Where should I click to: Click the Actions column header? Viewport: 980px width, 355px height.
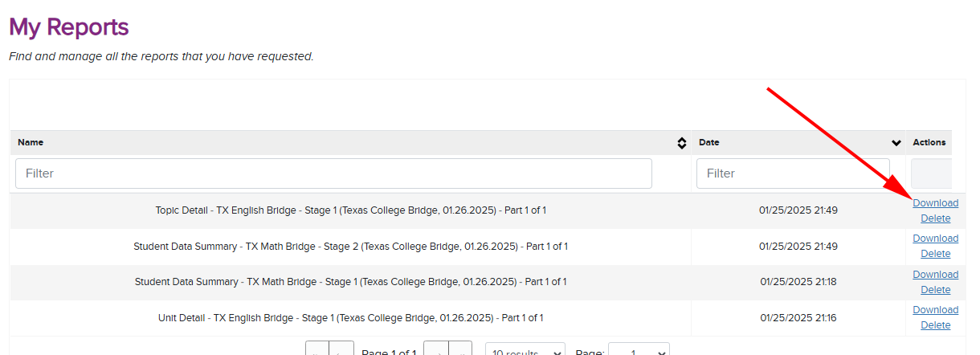[929, 142]
